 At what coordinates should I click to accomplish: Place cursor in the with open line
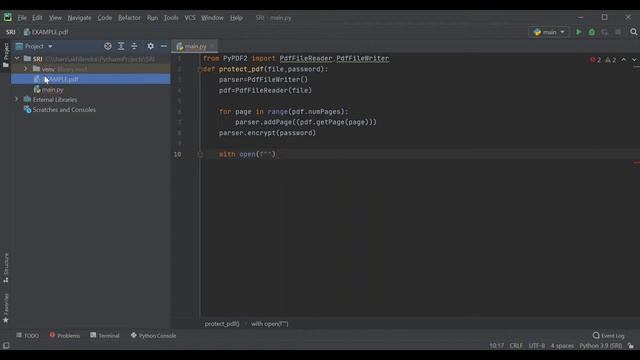coord(247,154)
